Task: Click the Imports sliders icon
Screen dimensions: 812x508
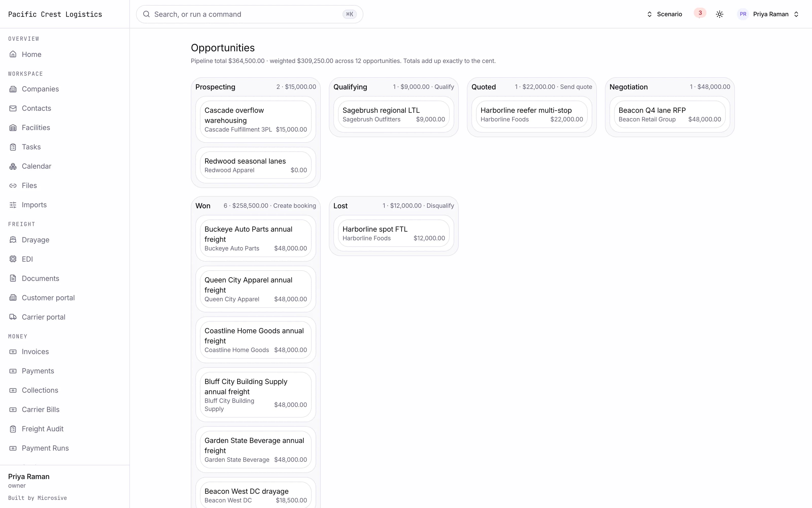Action: (13, 205)
